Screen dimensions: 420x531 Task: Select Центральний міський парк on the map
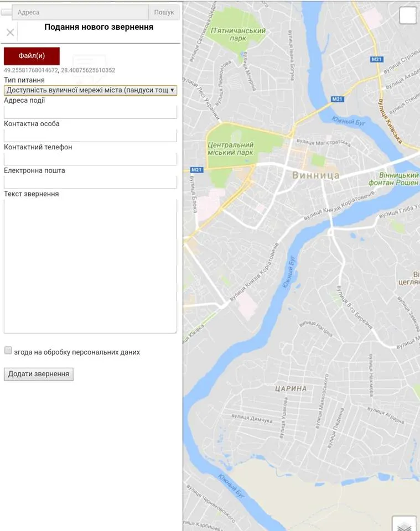coord(230,148)
